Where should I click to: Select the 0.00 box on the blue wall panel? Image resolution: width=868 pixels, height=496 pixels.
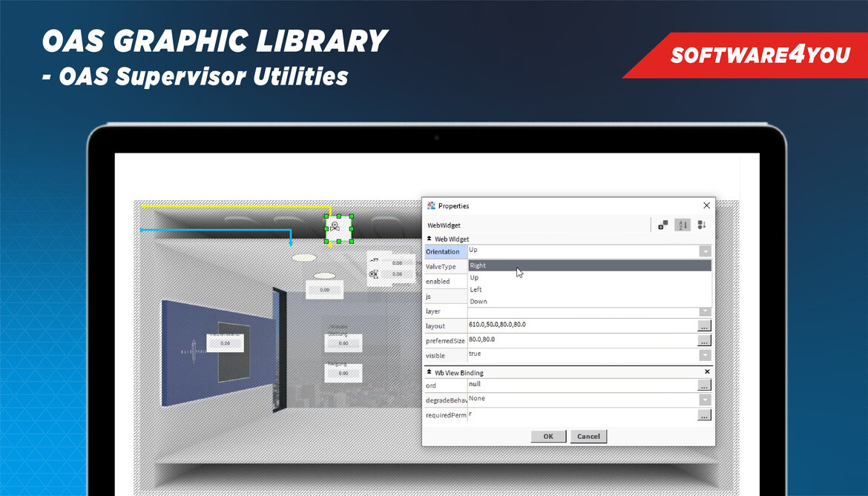coord(226,343)
